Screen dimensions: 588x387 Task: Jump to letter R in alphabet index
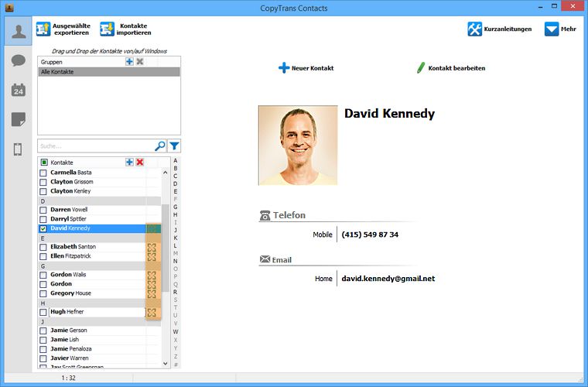tap(175, 292)
